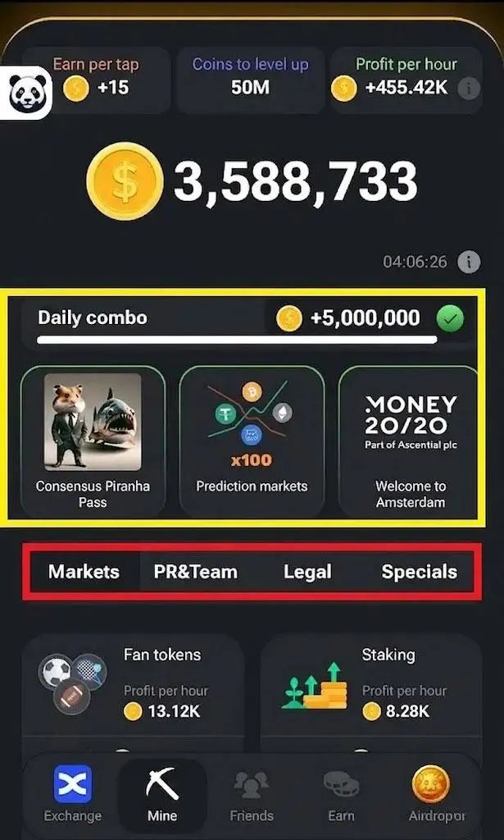Screen dimensions: 504x840
Task: Open the Consensus Piranha Pass card
Action: pos(93,442)
